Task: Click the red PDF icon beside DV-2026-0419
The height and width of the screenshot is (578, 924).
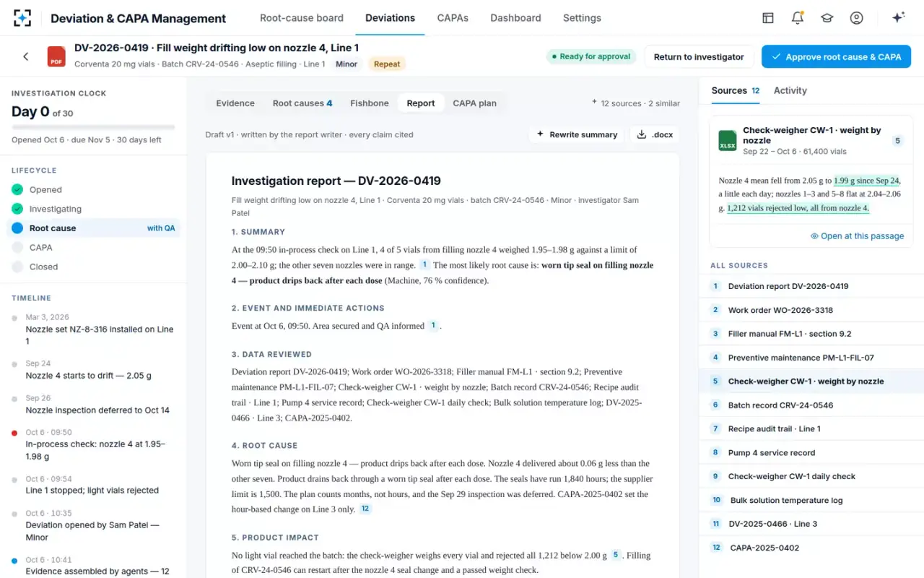Action: click(56, 56)
